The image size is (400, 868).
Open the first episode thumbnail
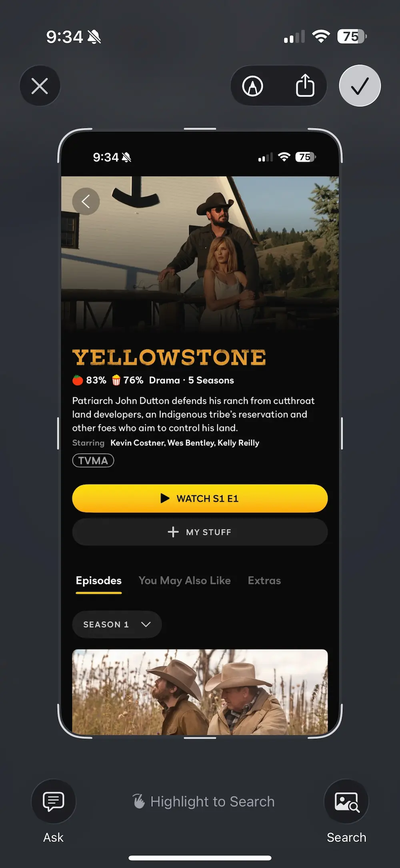(x=200, y=692)
